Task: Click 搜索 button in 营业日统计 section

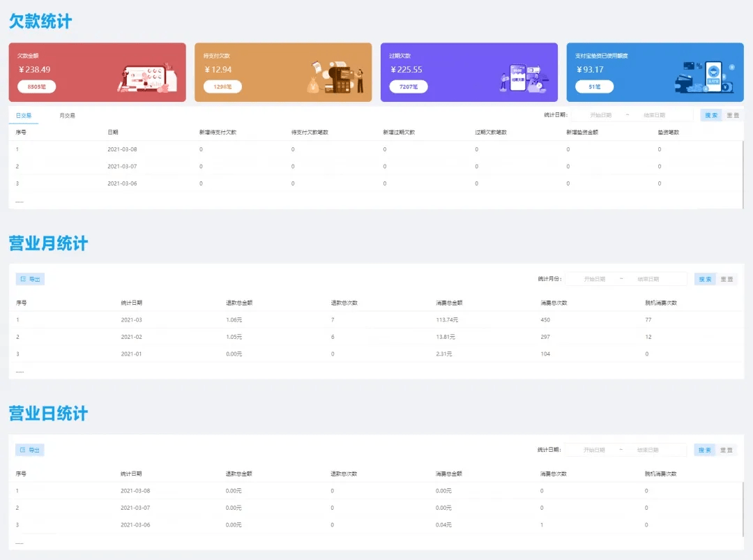Action: pos(704,450)
